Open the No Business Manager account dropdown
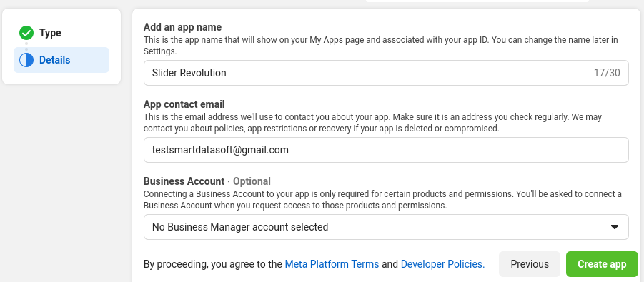Viewport: 644px width, 282px height. click(x=386, y=227)
